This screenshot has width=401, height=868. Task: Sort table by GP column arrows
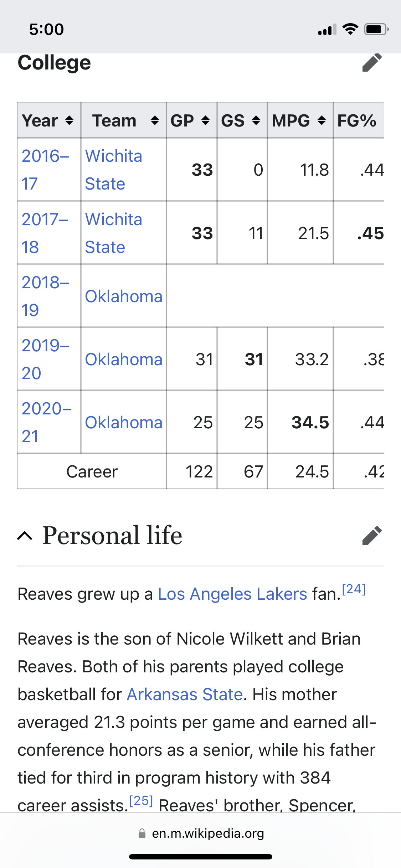[205, 120]
